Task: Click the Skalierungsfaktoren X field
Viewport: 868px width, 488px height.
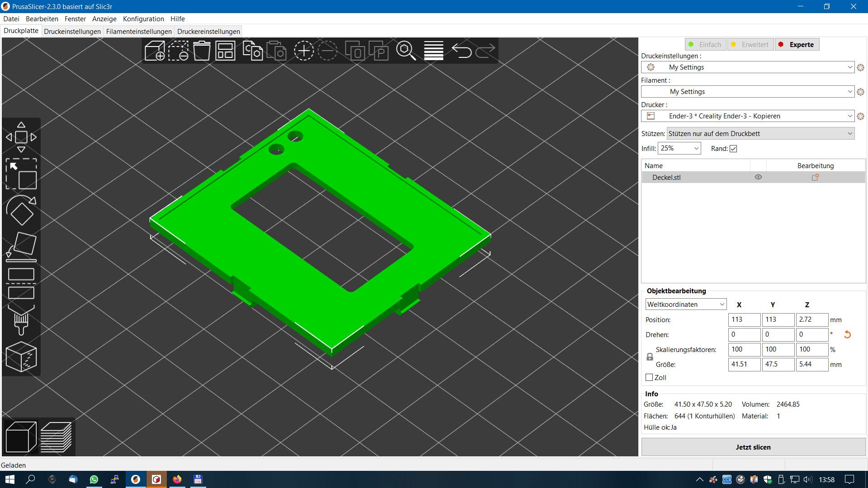Action: [x=744, y=349]
